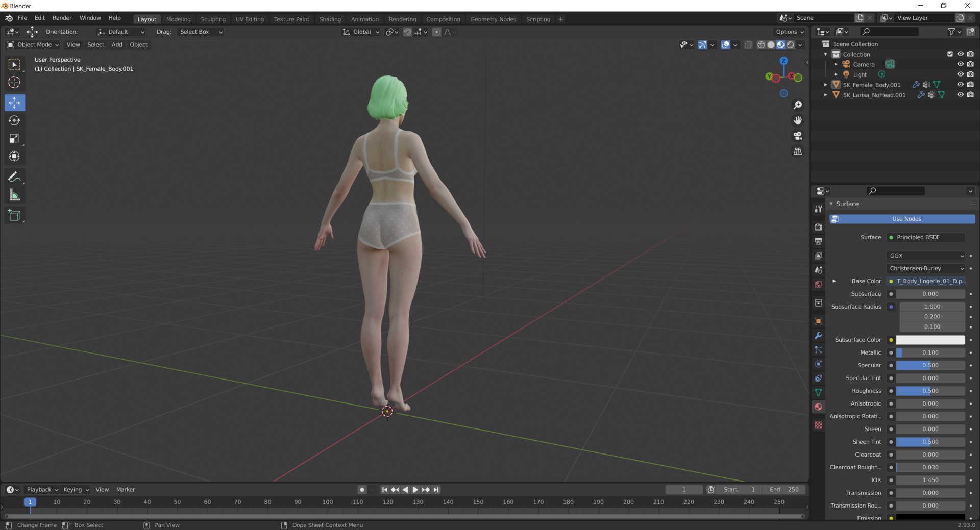Click the viewport zoom magnifier icon
980x530 pixels.
798,105
